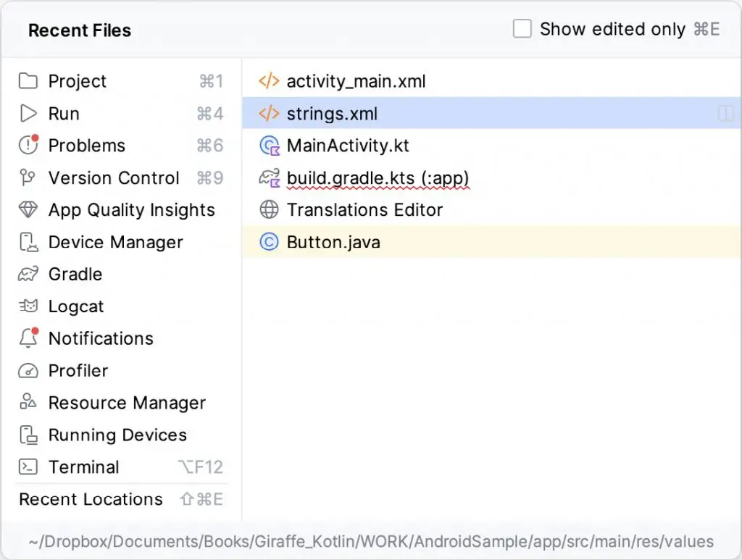Image resolution: width=742 pixels, height=560 pixels.
Task: Click the globe icon for Translations Editor
Action: [x=268, y=210]
